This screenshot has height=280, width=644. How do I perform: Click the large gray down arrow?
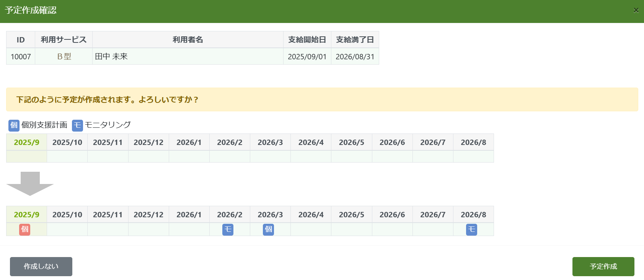click(x=30, y=184)
